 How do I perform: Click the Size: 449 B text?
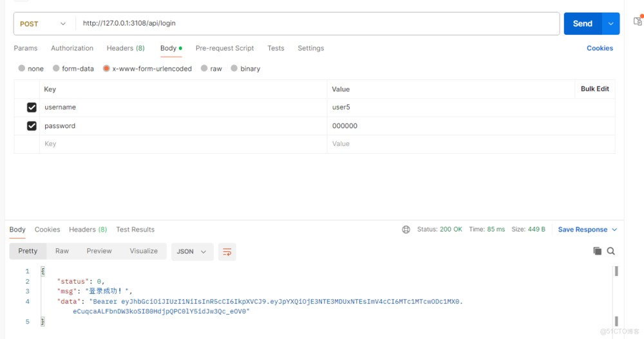[x=528, y=229]
